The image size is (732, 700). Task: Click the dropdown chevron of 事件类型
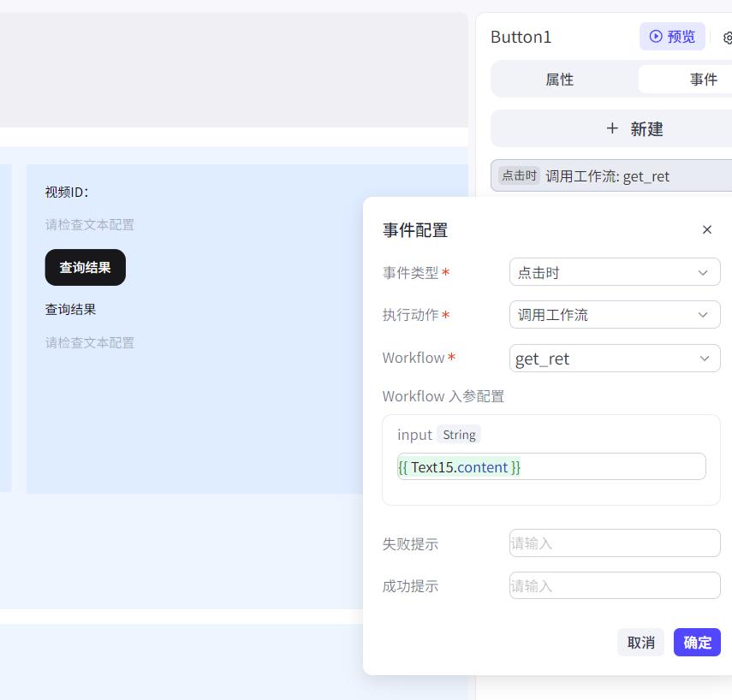click(x=705, y=272)
